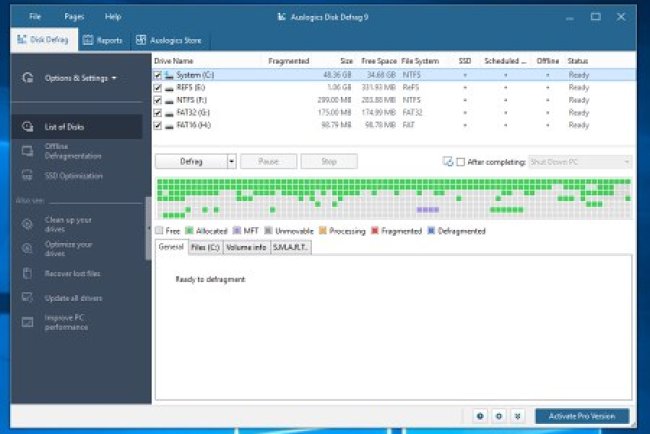
Task: Switch to the Reports tab
Action: [104, 40]
